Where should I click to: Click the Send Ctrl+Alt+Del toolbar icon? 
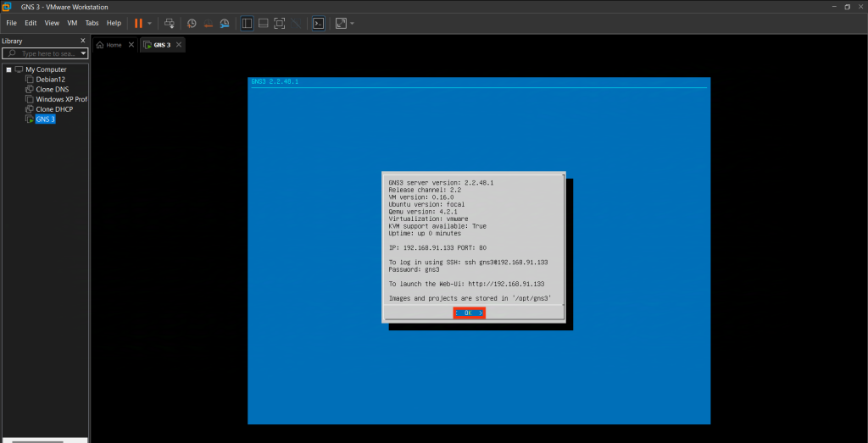[x=170, y=23]
